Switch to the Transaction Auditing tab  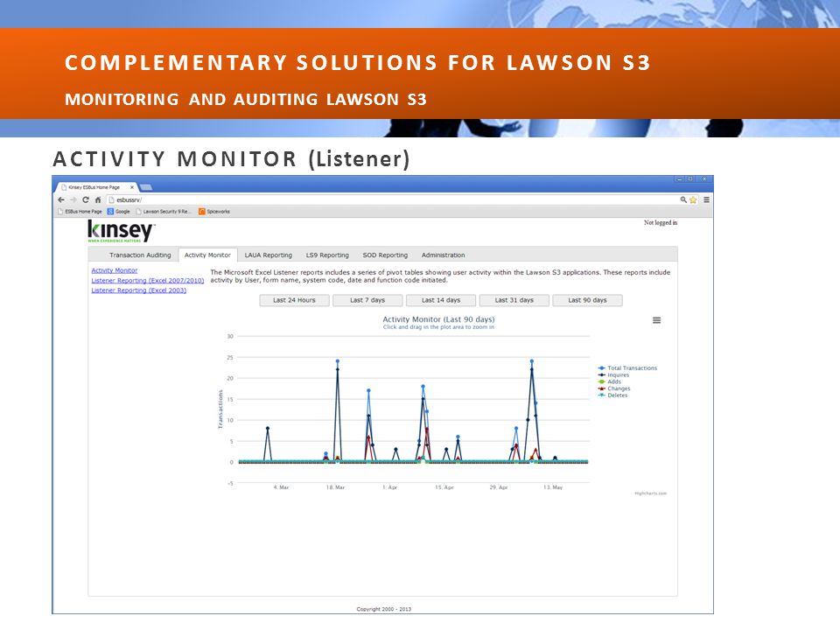point(140,255)
